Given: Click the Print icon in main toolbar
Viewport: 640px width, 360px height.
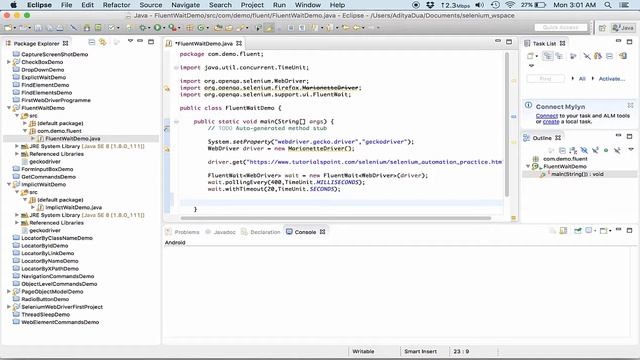Looking at the screenshot, I should pos(60,28).
